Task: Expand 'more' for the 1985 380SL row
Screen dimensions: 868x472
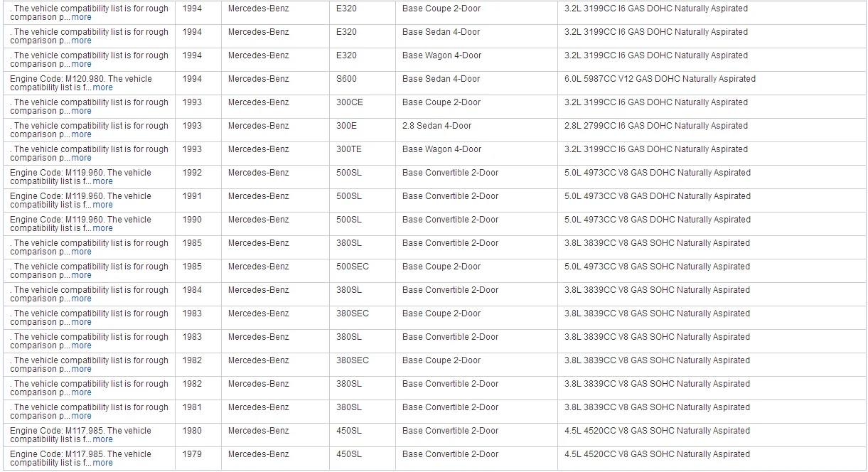Action: 81,252
